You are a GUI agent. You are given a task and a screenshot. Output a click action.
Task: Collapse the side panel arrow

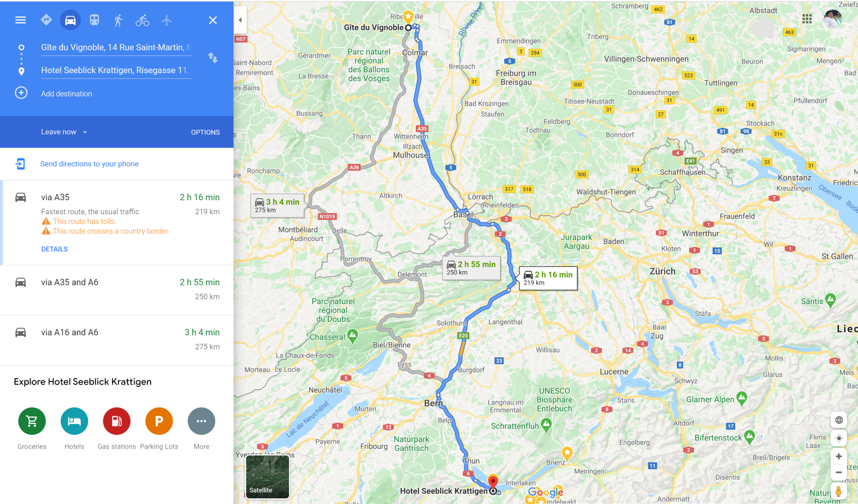[240, 20]
